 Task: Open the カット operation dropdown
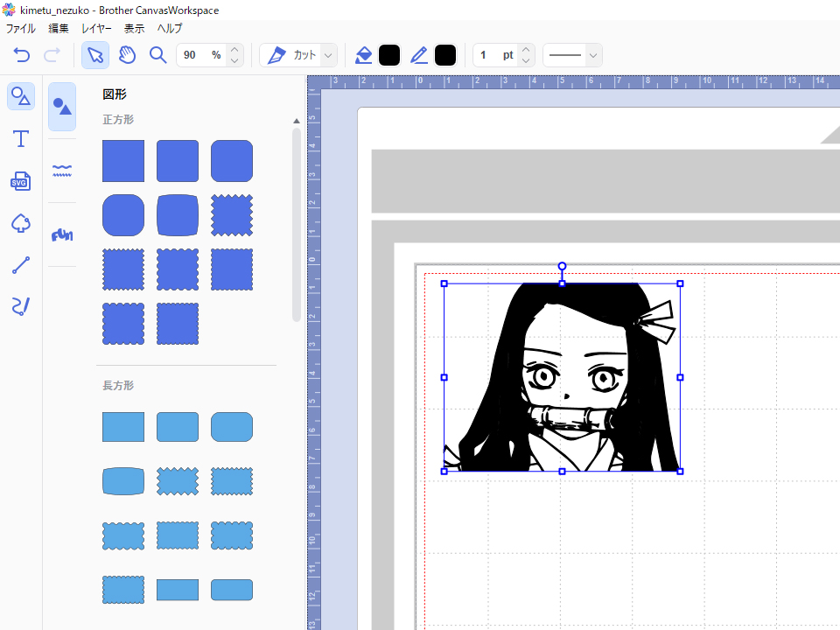point(298,55)
